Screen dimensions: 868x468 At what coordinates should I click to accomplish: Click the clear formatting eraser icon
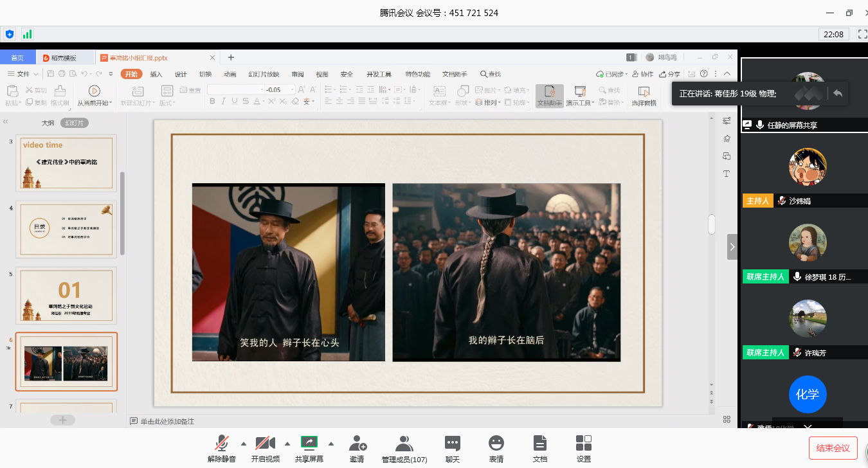click(x=295, y=102)
